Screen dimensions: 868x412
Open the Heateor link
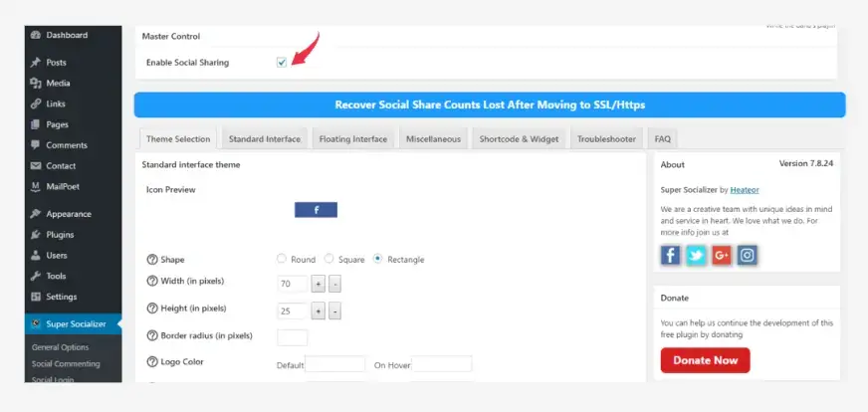745,190
